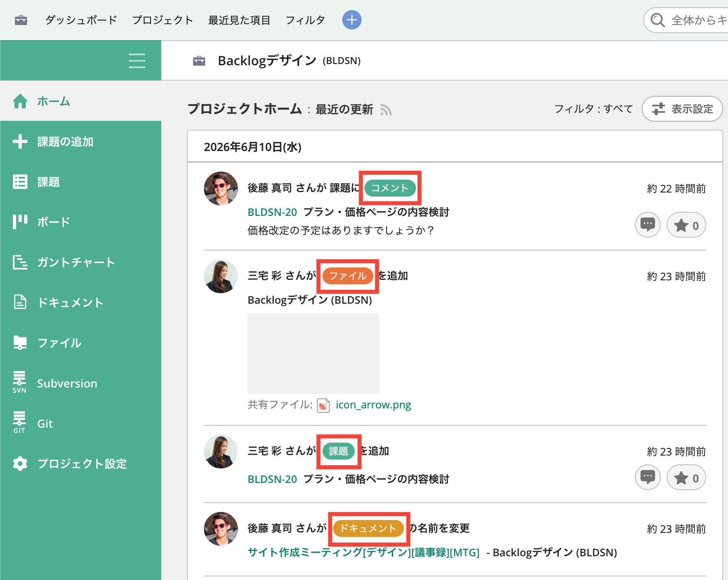Click the RSS feed icon beside 最近の更新
Image resolution: width=728 pixels, height=580 pixels.
click(386, 110)
